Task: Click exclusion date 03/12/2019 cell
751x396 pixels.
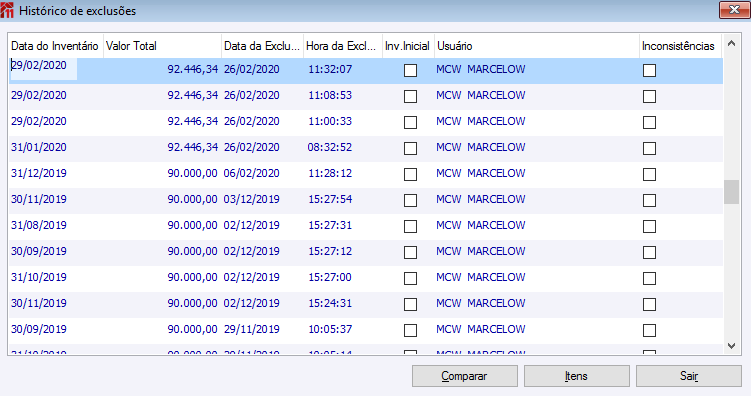Action: [x=251, y=199]
